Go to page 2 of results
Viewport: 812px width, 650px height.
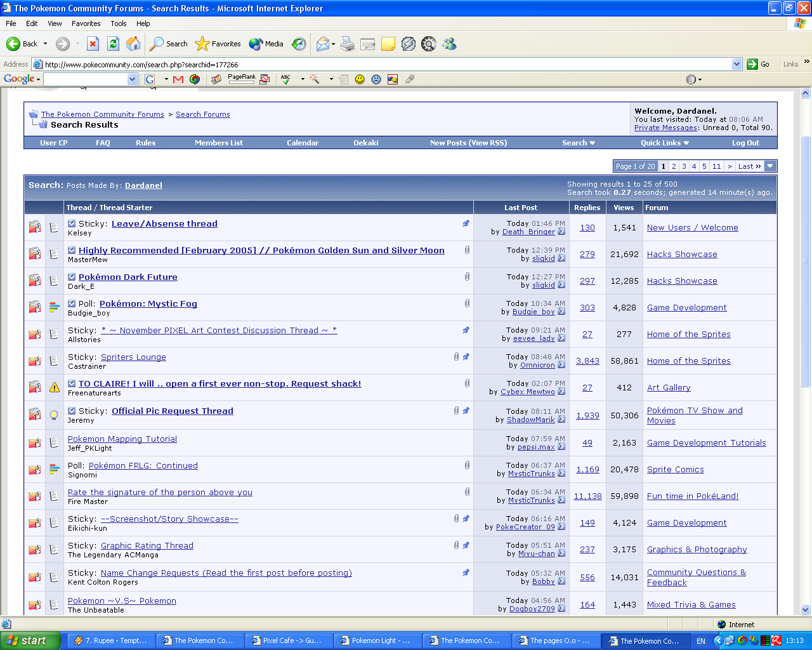(x=674, y=166)
